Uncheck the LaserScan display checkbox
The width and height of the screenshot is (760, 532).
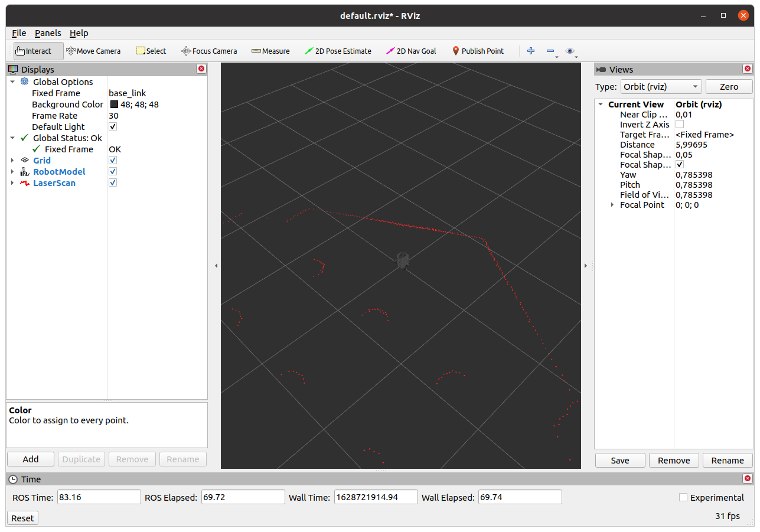point(113,183)
